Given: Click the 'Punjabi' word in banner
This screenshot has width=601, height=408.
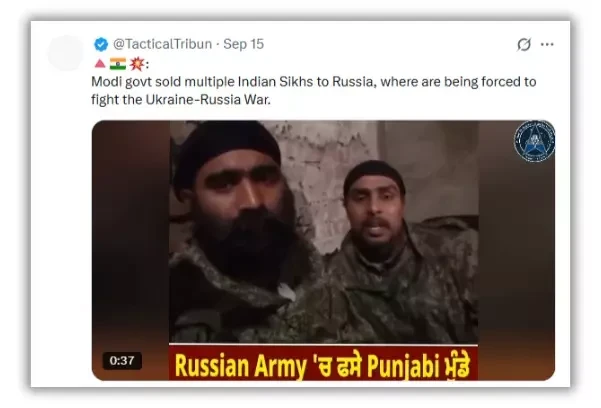Looking at the screenshot, I should point(403,366).
